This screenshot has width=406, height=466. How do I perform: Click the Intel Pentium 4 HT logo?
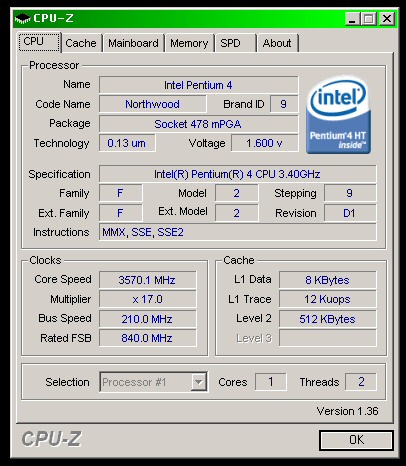338,115
